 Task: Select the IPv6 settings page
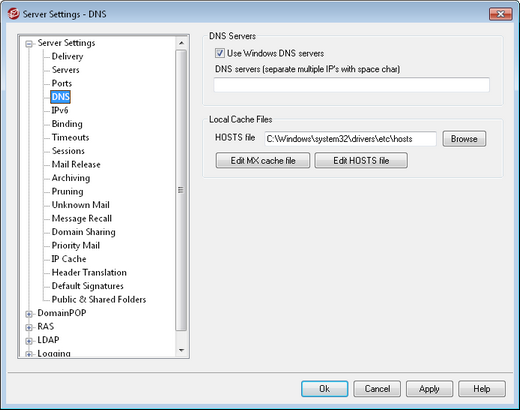point(60,110)
